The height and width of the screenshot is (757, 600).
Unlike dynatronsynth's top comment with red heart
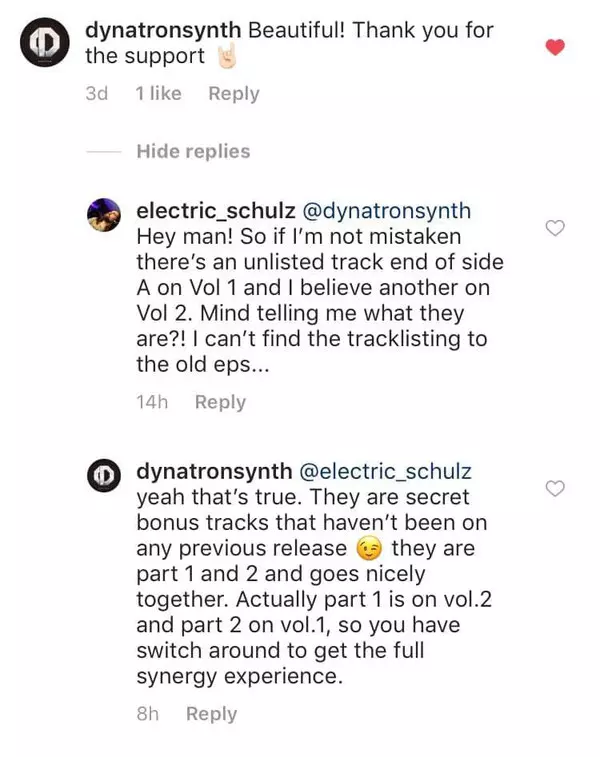[555, 47]
